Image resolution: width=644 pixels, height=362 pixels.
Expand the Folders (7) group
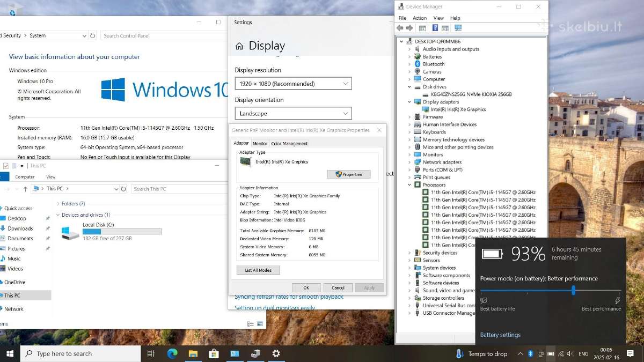coord(58,204)
